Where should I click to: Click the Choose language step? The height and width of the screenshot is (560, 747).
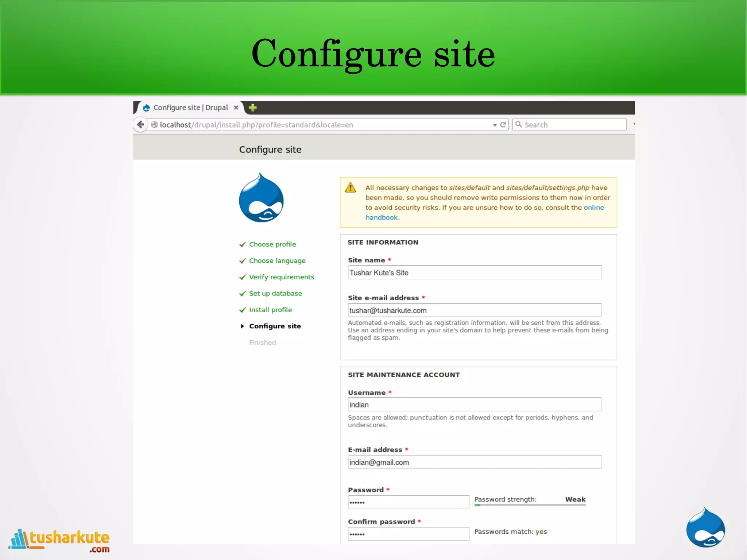277,261
